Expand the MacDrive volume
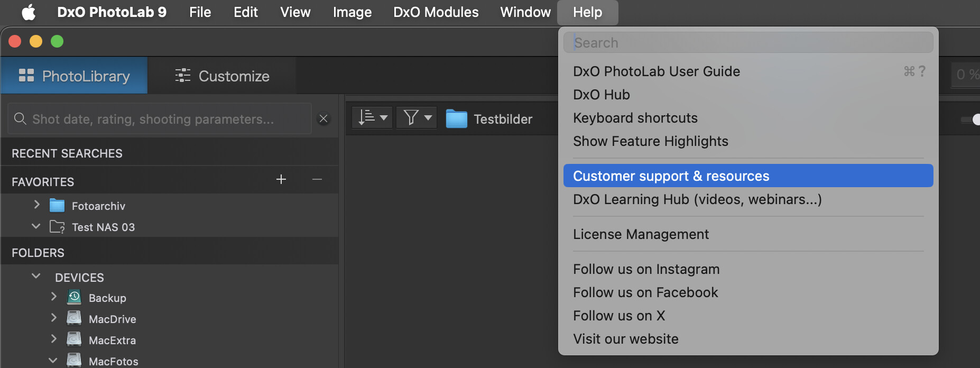The image size is (980, 368). 53,318
